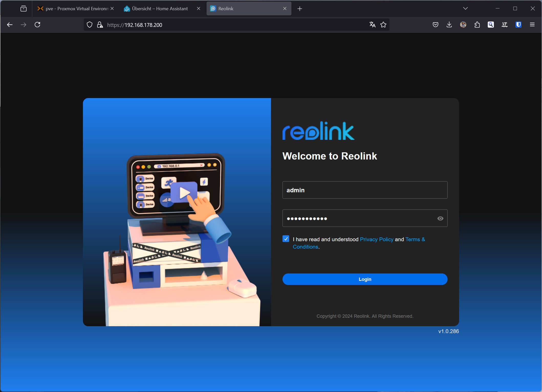Open the Firefox View recent browsing button

(x=24, y=8)
